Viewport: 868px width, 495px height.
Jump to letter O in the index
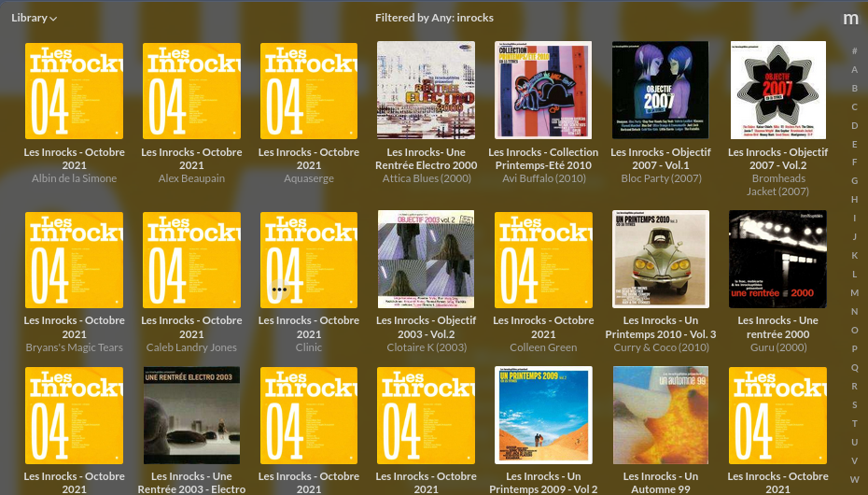click(855, 330)
